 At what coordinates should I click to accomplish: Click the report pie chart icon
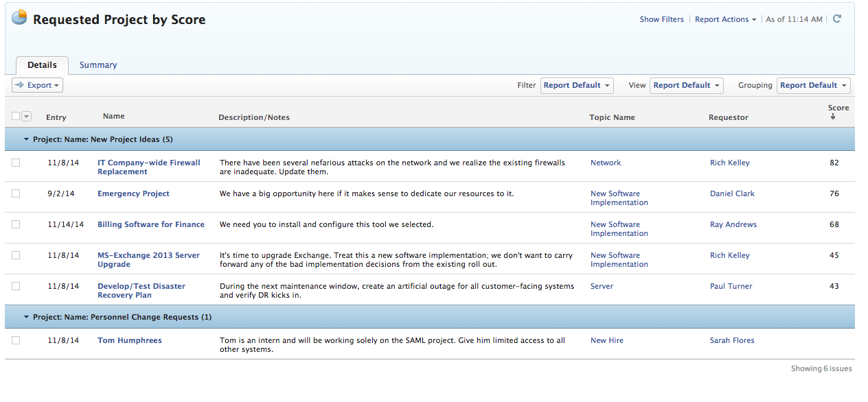(20, 17)
